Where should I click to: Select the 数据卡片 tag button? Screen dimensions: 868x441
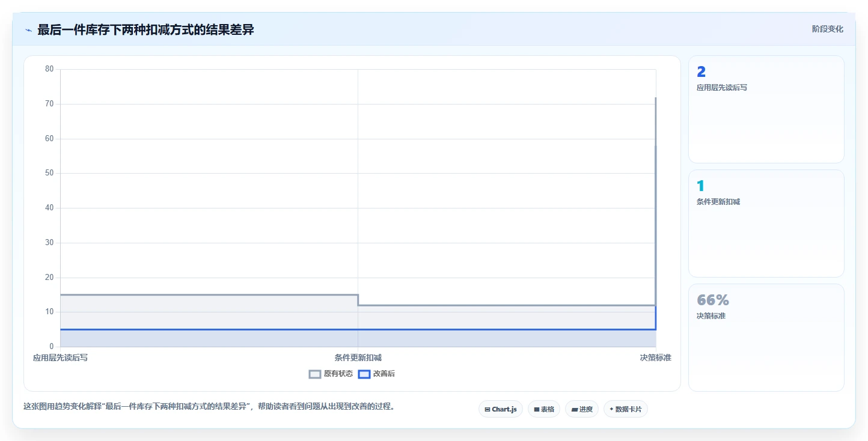(626, 409)
